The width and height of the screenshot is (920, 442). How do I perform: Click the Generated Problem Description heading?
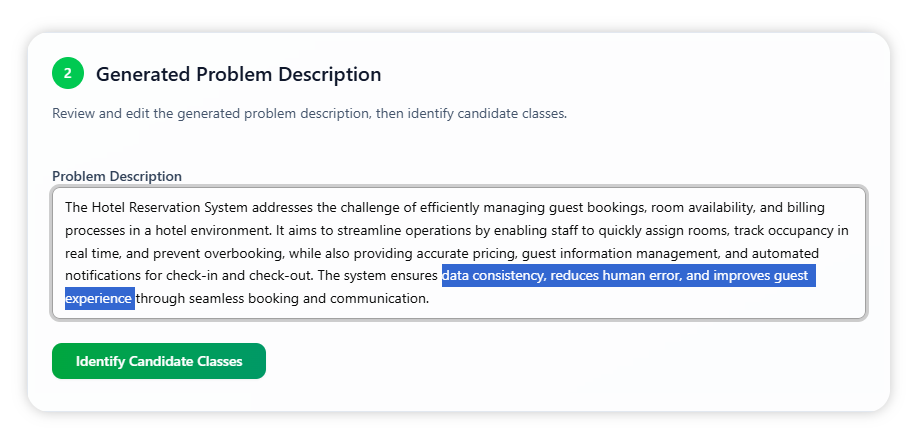pos(238,74)
